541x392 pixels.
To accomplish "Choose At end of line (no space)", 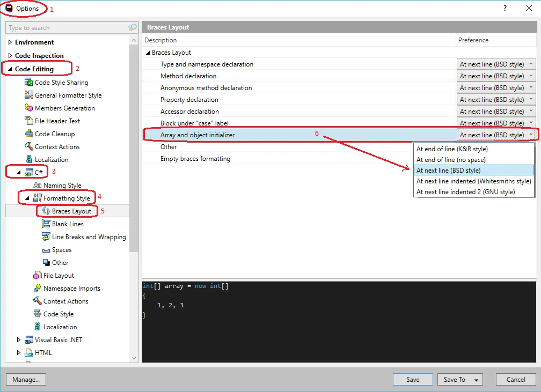I will point(474,160).
